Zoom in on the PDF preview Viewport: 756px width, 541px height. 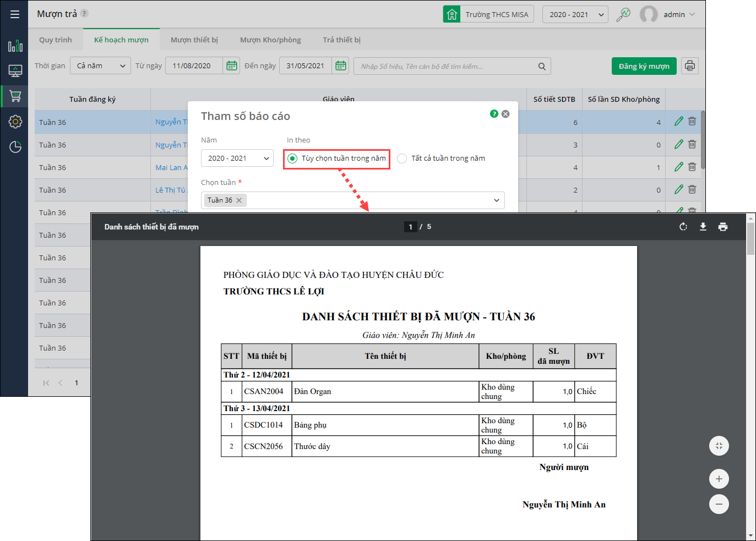point(719,479)
